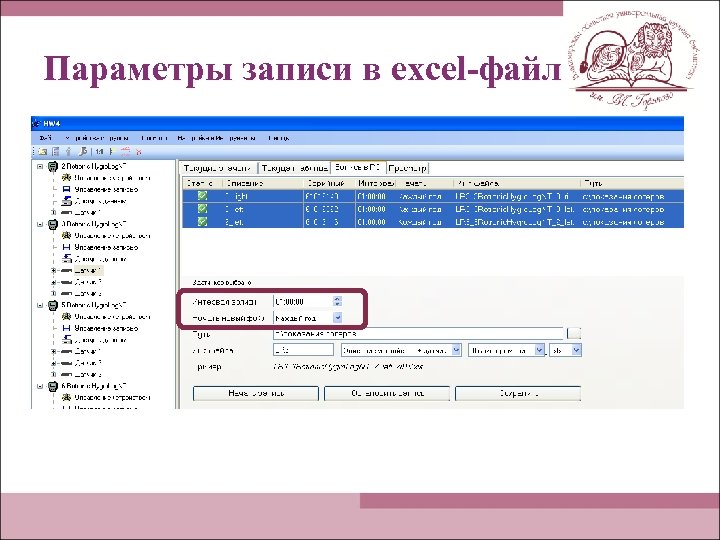Click the save button
720x540 pixels.
pyautogui.click(x=518, y=394)
